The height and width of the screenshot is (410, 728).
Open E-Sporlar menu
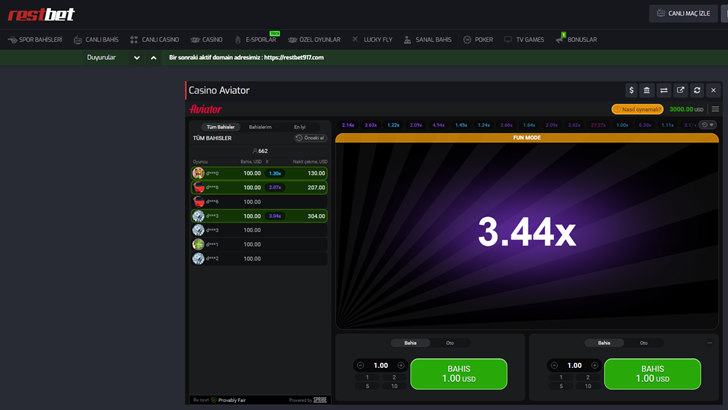click(x=256, y=39)
